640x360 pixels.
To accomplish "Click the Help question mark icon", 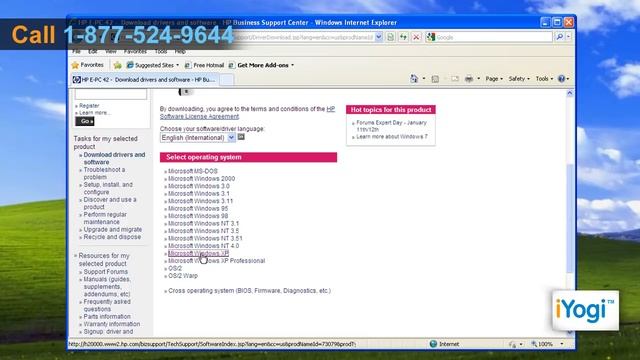I will pos(562,79).
